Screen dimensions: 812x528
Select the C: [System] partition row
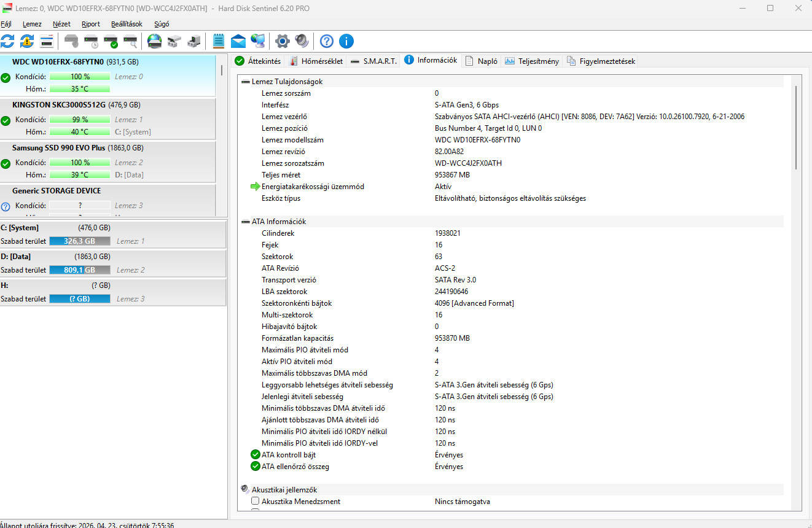tap(113, 235)
